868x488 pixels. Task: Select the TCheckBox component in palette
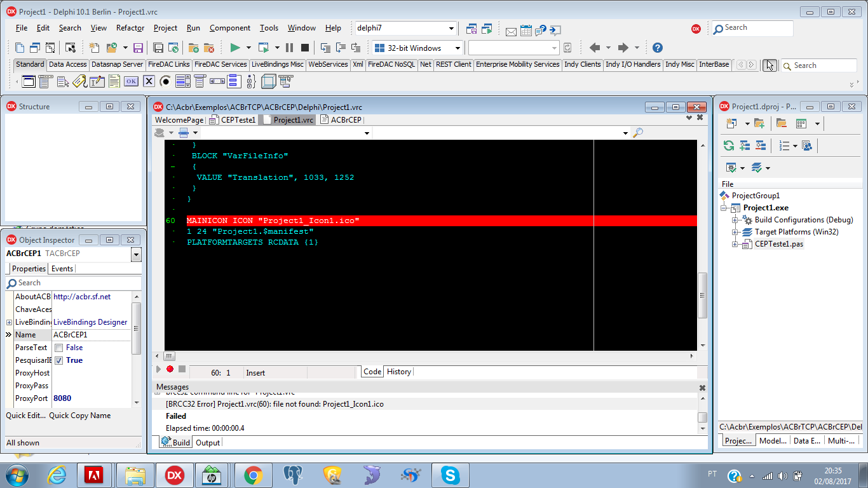(149, 81)
